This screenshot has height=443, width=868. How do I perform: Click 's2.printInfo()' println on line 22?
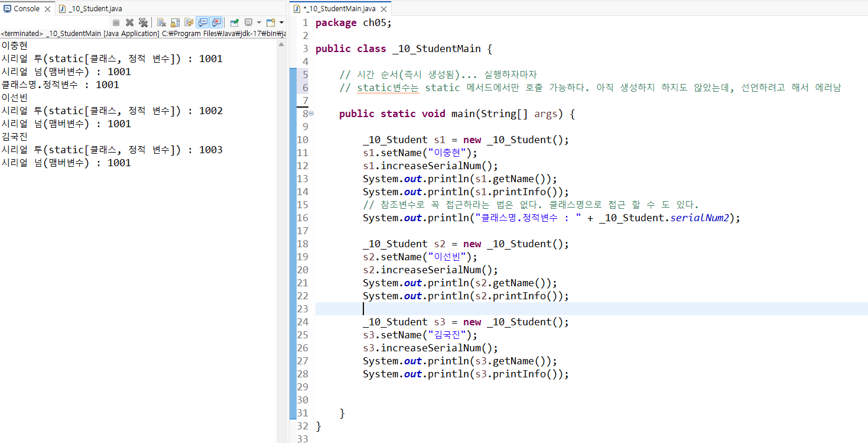[466, 296]
